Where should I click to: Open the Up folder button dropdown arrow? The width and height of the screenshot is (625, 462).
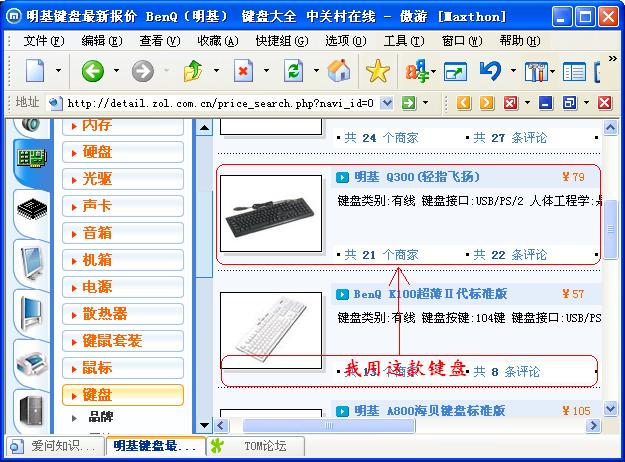point(216,71)
